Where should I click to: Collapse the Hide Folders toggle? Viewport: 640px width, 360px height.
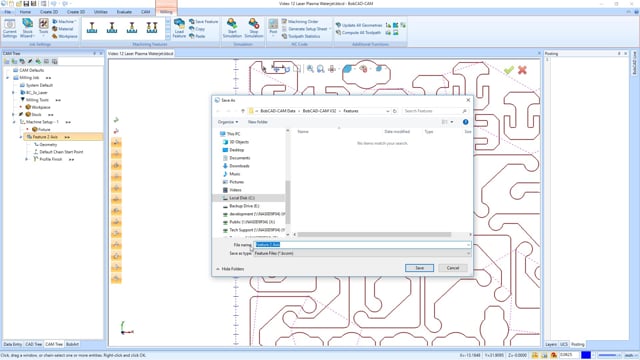click(x=230, y=269)
